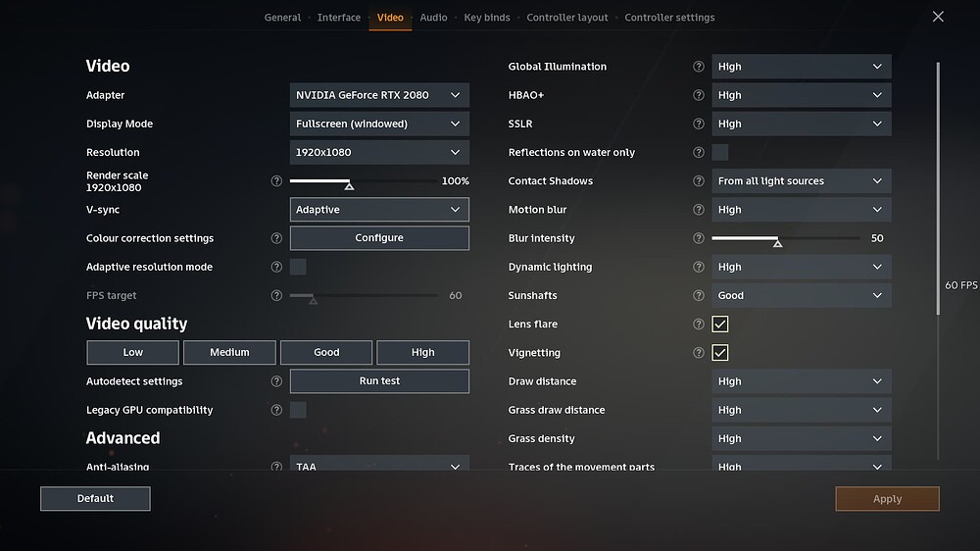Show help for Motion blur
The image size is (980, 551).
699,210
